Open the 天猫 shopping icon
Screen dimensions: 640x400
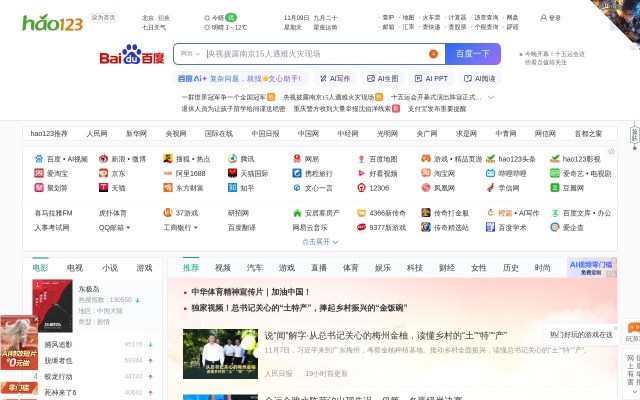(104, 187)
